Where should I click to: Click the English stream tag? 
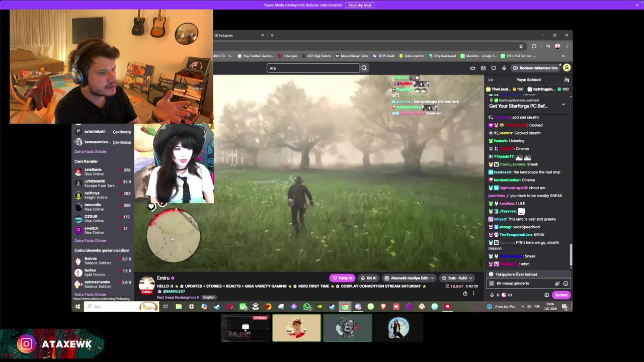pyautogui.click(x=209, y=298)
